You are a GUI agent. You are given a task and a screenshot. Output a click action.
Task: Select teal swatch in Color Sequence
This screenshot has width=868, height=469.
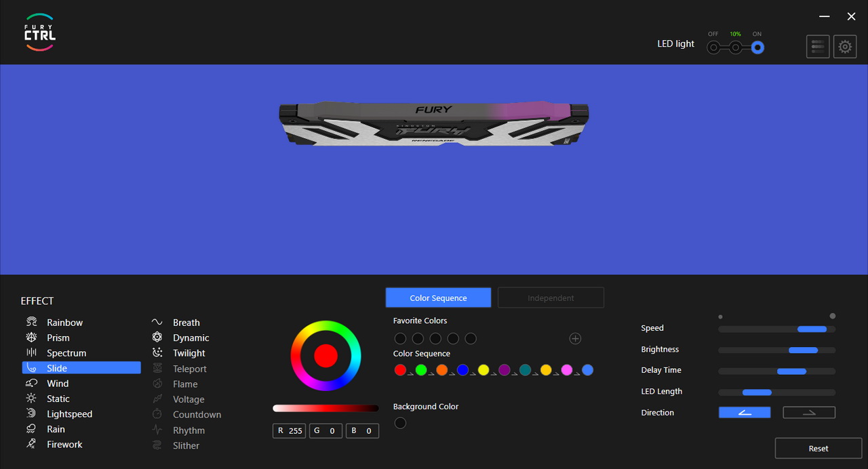click(x=525, y=369)
